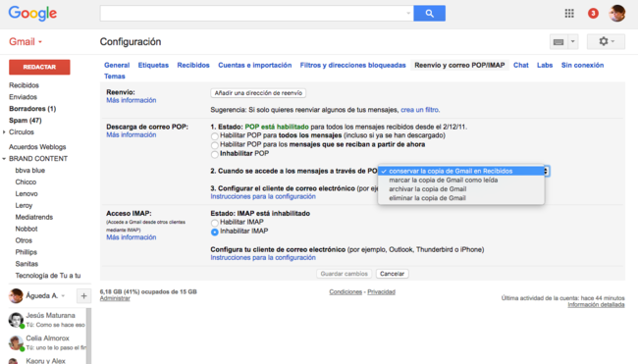Open Más información under Descarga de correo POP
The width and height of the screenshot is (638, 364).
pos(131,134)
